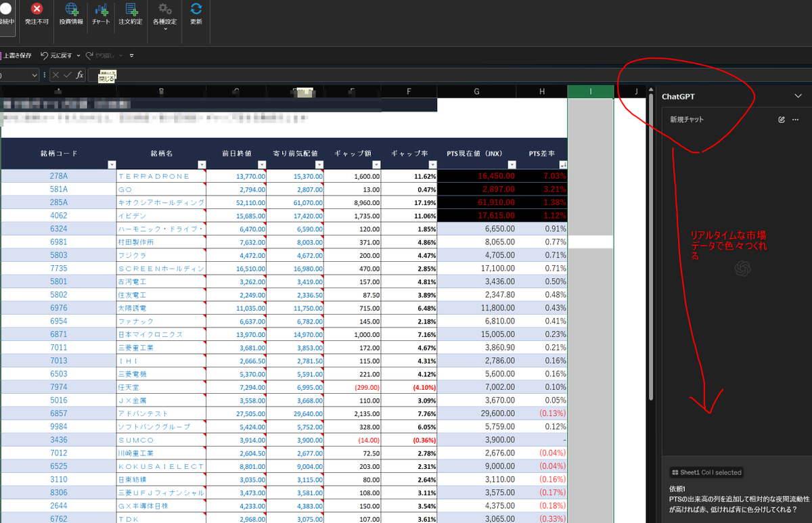Select column G header

(x=477, y=91)
